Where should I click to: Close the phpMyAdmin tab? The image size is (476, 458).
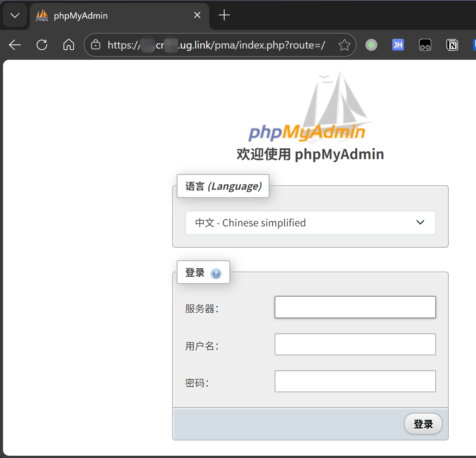[x=197, y=15]
